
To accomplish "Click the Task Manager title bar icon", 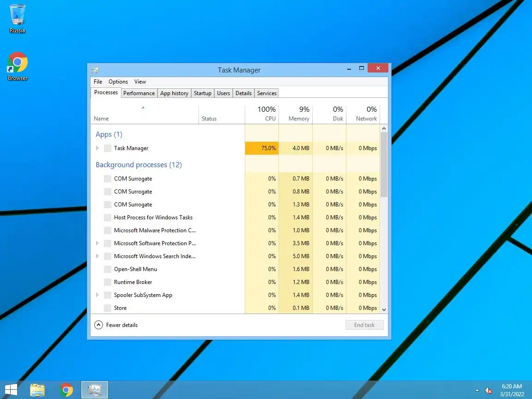I will (95, 70).
